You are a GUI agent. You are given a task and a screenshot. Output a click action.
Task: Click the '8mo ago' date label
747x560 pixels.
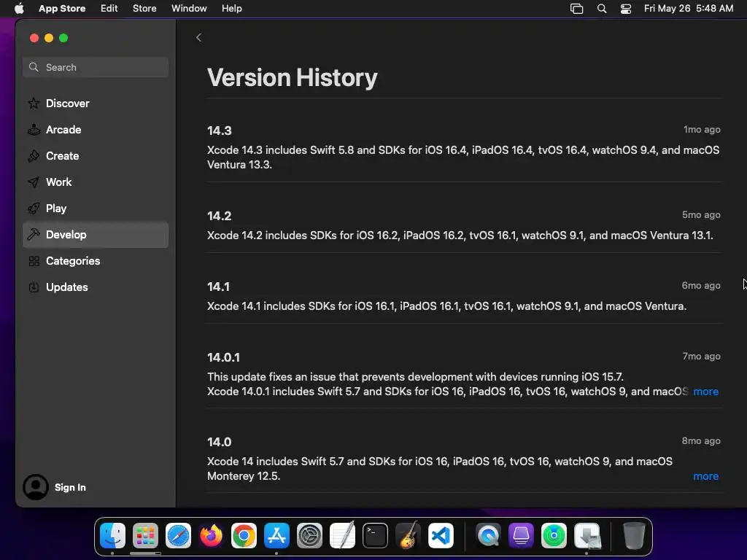click(x=701, y=441)
